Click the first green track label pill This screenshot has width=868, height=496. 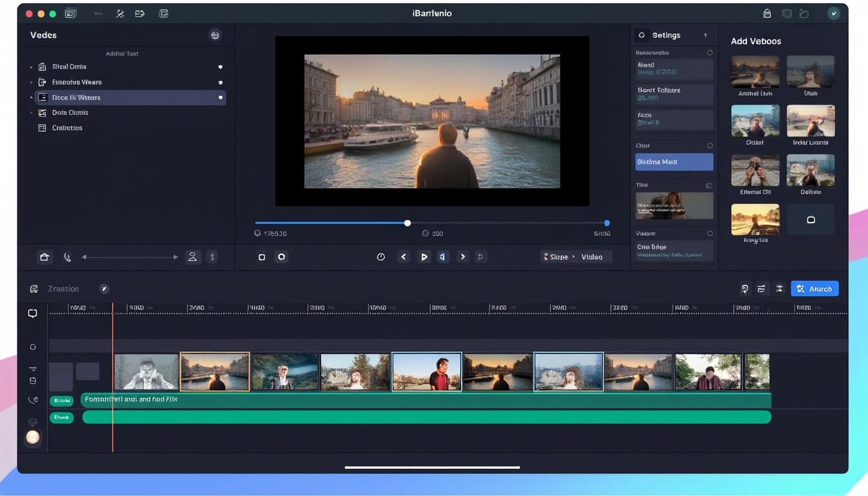pos(61,401)
